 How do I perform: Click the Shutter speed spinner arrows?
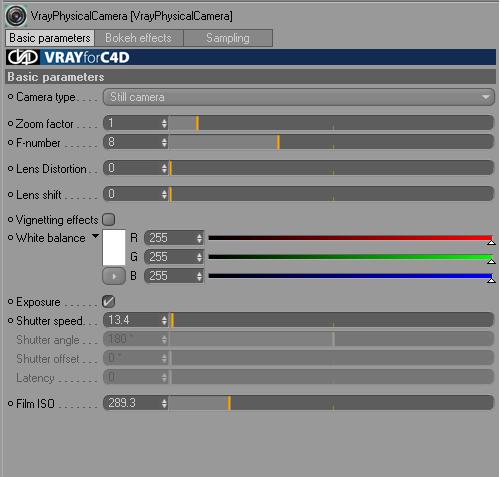pos(164,320)
